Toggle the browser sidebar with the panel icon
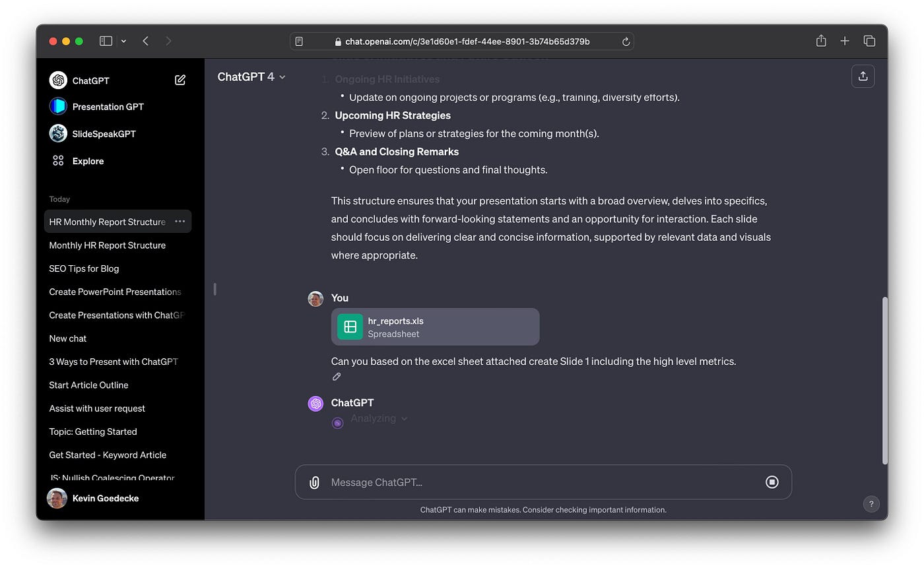The height and width of the screenshot is (568, 924). (x=105, y=40)
